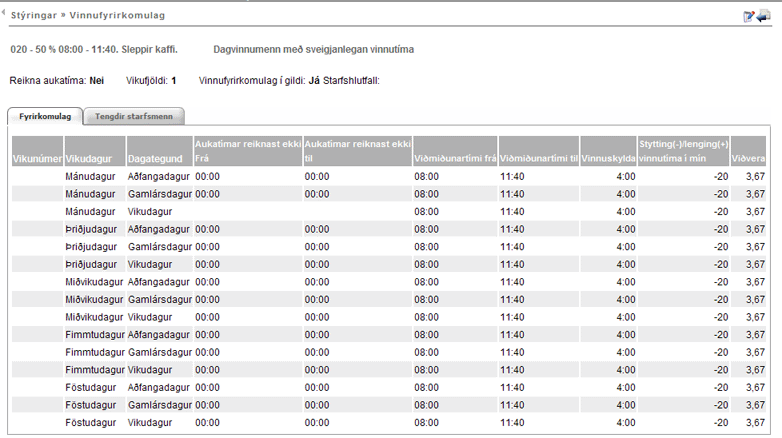Click the Viðmiðunartími frá column header
Image resolution: width=782 pixels, height=438 pixels.
(x=455, y=151)
